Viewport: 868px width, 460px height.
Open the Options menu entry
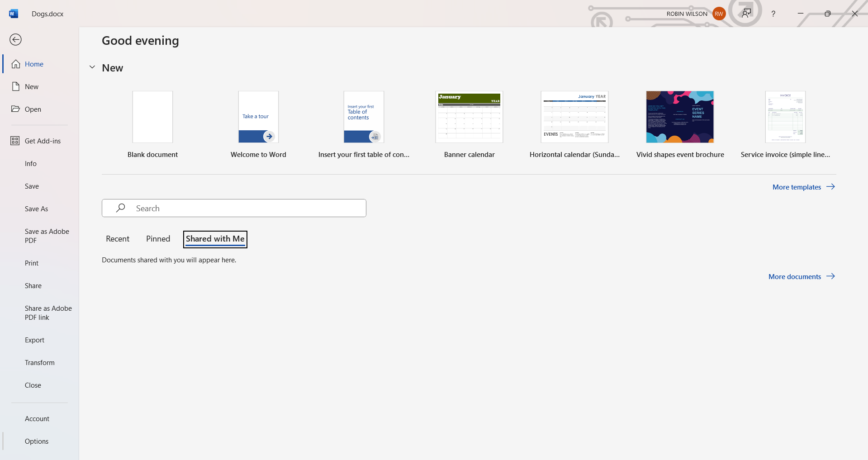36,441
